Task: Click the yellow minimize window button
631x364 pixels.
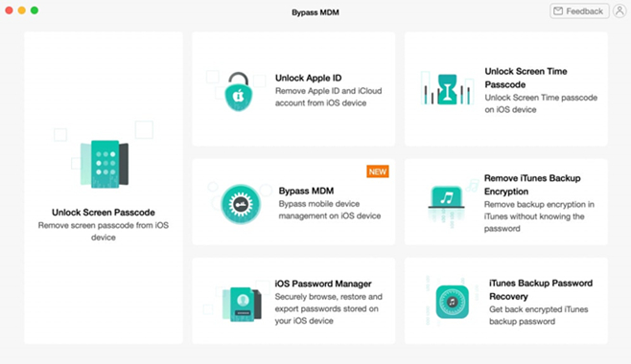Action: tap(22, 11)
